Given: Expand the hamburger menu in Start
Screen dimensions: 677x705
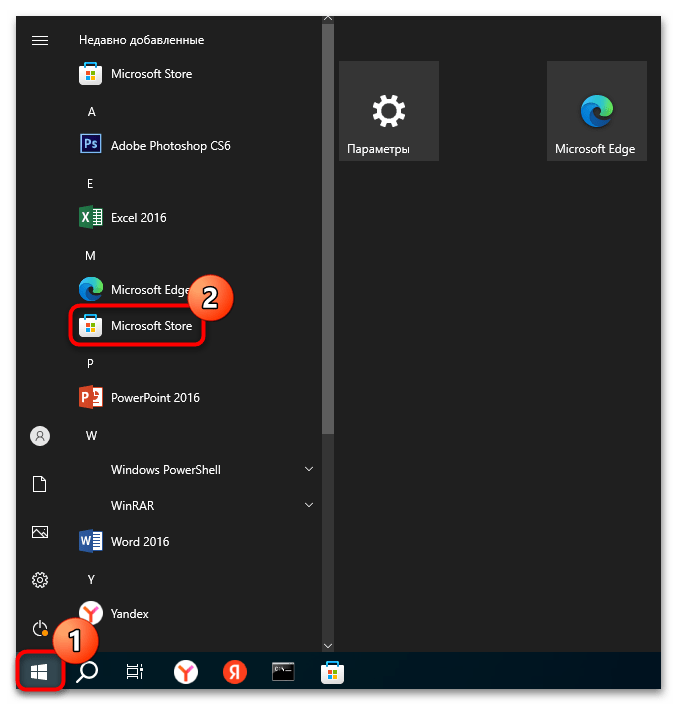Looking at the screenshot, I should point(40,40).
